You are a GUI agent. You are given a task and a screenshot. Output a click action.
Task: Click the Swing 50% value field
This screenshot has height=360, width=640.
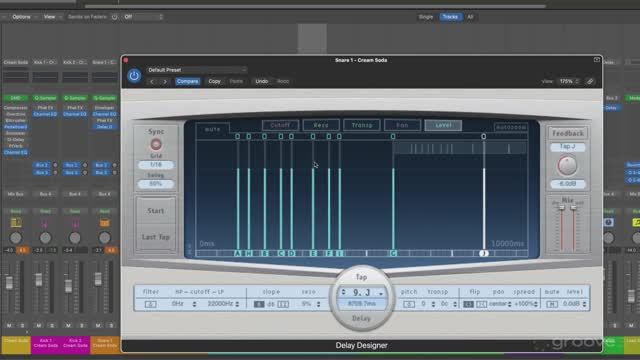click(x=156, y=184)
